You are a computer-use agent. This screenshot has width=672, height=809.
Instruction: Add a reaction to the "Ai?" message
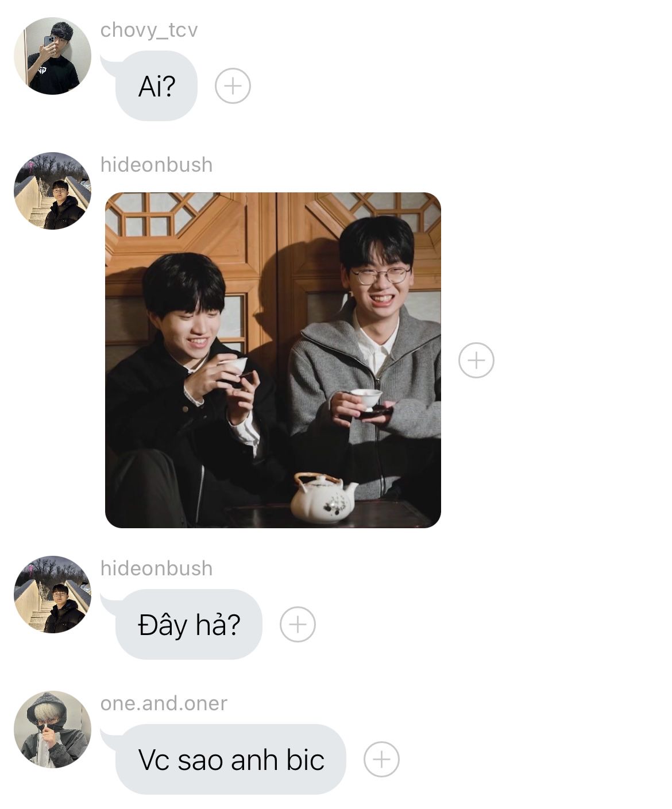pos(233,86)
